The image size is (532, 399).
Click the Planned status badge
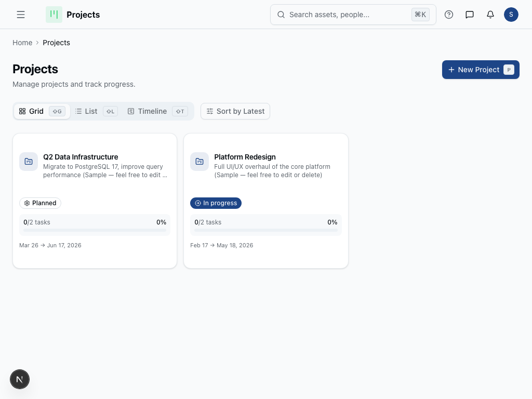pyautogui.click(x=40, y=203)
